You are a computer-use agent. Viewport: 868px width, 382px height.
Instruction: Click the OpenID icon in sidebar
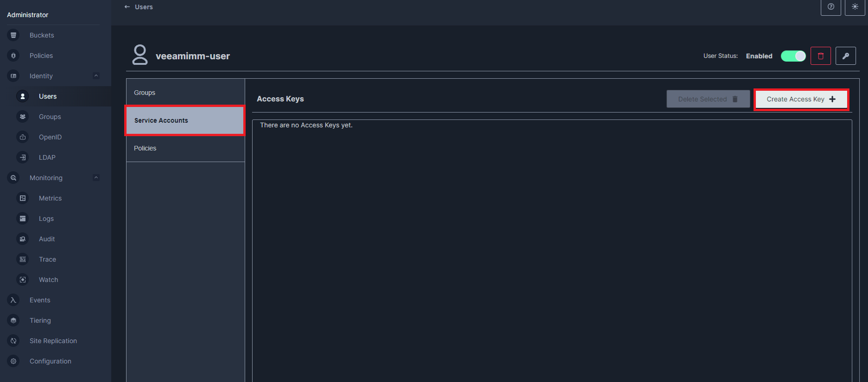[x=23, y=137]
